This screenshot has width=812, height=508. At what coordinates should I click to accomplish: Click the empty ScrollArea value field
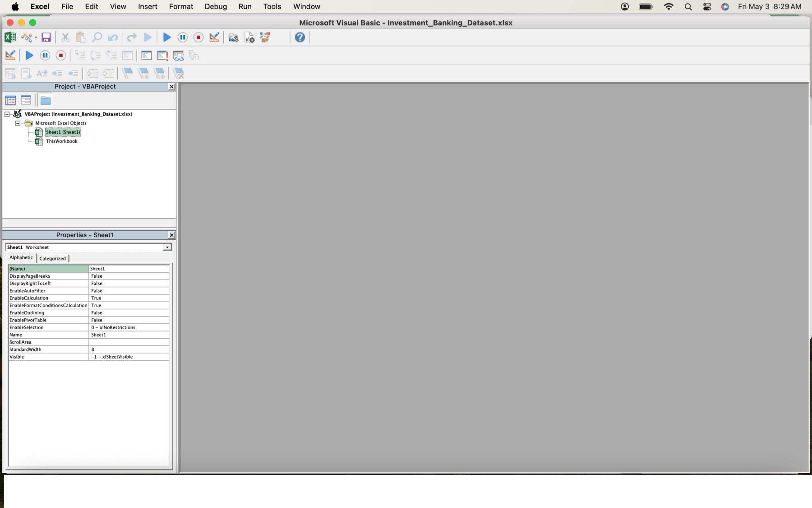click(129, 342)
